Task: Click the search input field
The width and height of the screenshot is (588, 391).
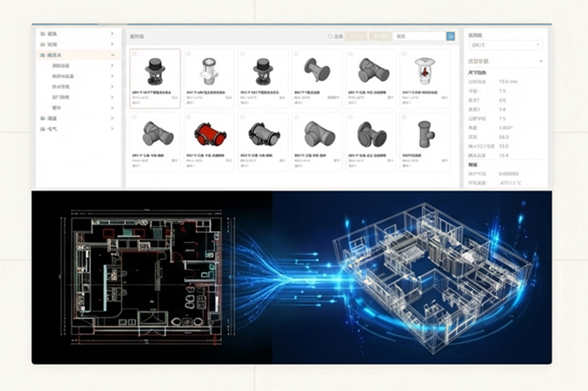Action: coord(419,36)
